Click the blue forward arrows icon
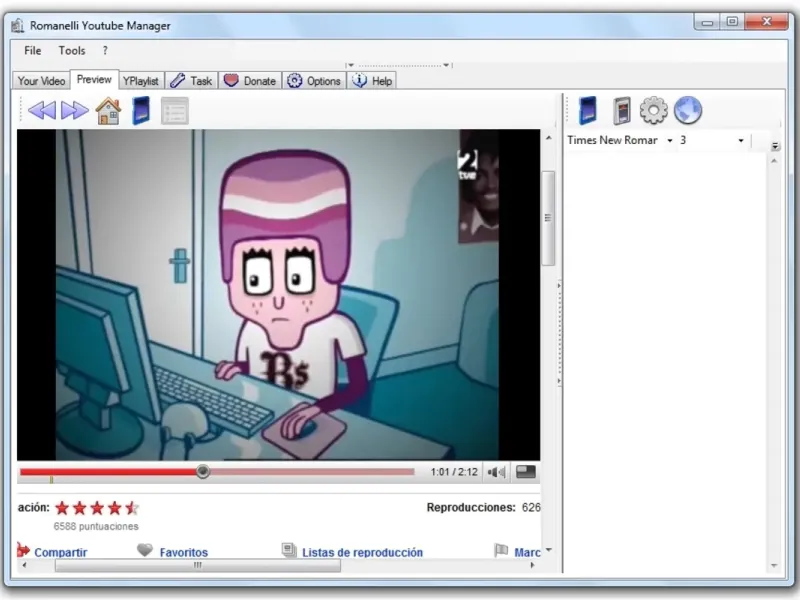The image size is (800, 600). click(74, 110)
